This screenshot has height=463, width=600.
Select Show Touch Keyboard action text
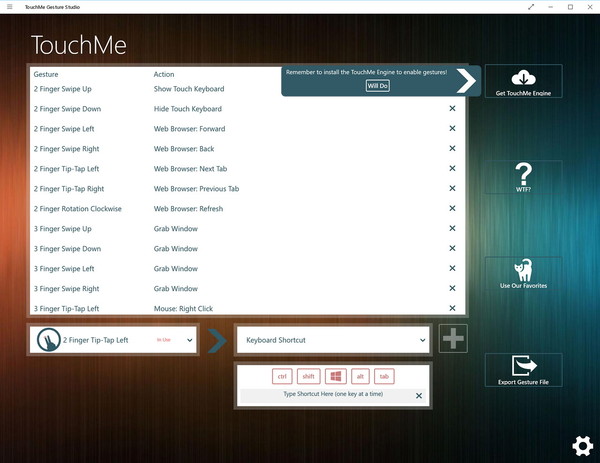tap(189, 89)
